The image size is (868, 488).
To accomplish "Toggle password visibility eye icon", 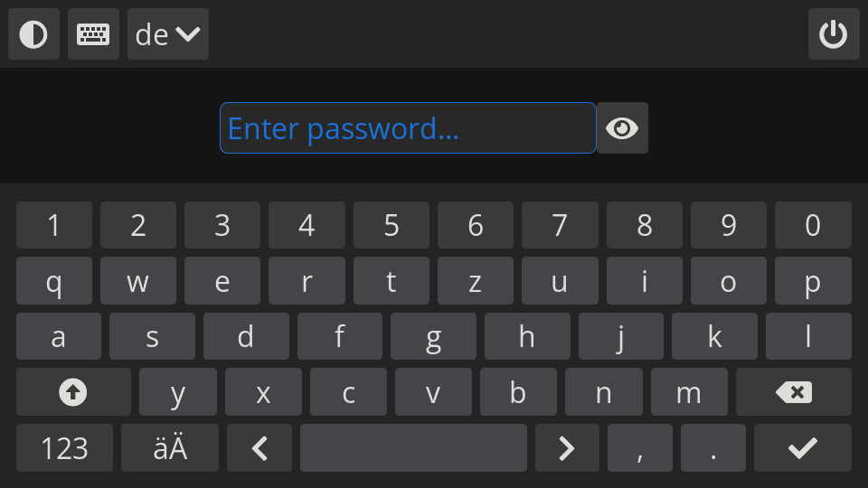I will coord(622,127).
